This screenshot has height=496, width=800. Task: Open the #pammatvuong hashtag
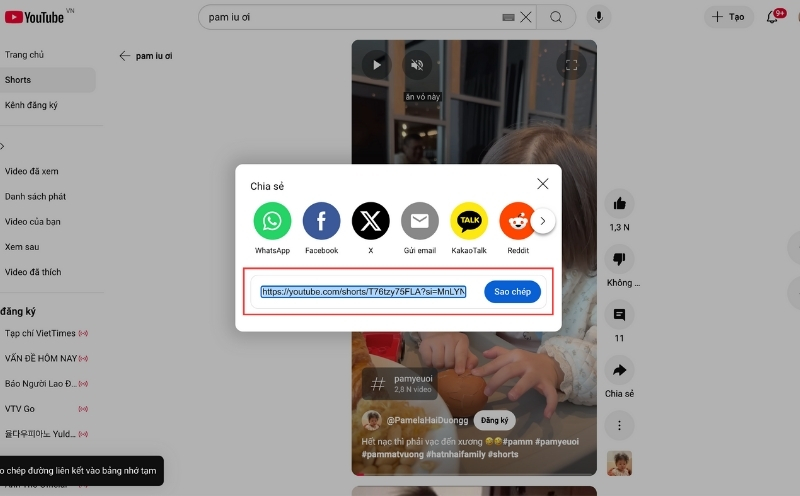click(x=392, y=454)
